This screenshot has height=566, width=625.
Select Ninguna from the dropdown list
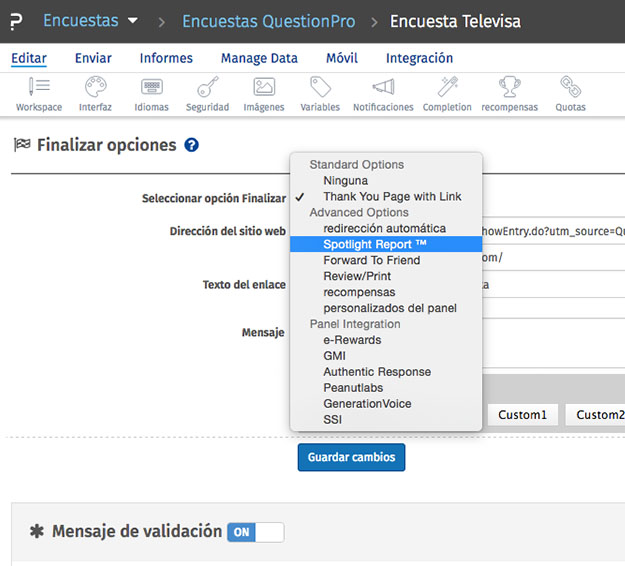[x=386, y=181]
